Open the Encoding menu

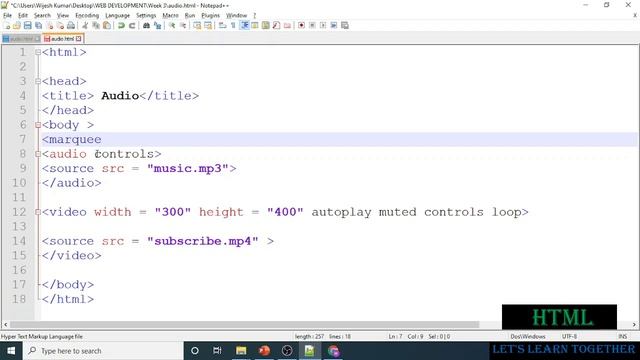(x=87, y=15)
